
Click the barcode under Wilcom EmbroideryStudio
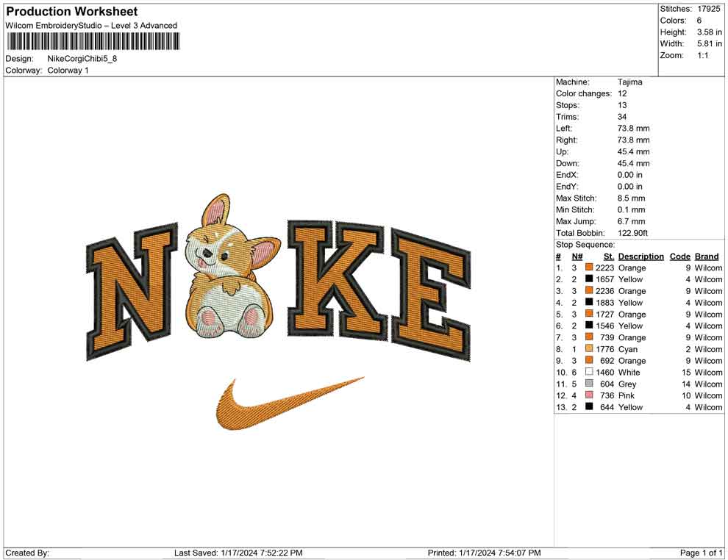click(x=93, y=42)
